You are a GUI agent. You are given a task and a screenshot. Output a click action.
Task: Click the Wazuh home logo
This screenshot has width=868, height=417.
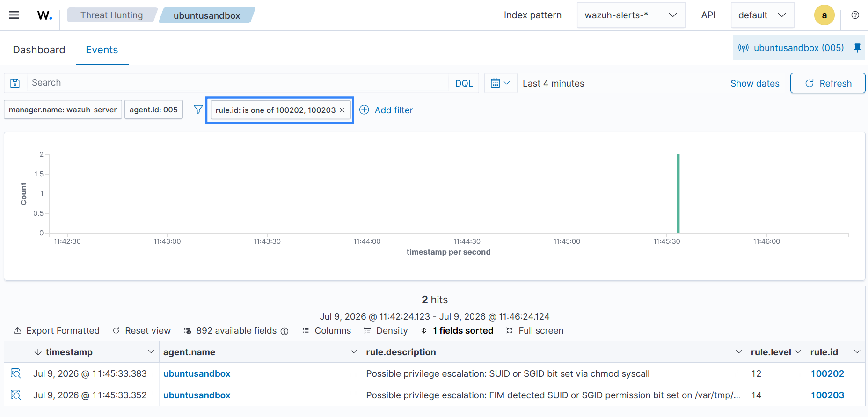44,15
